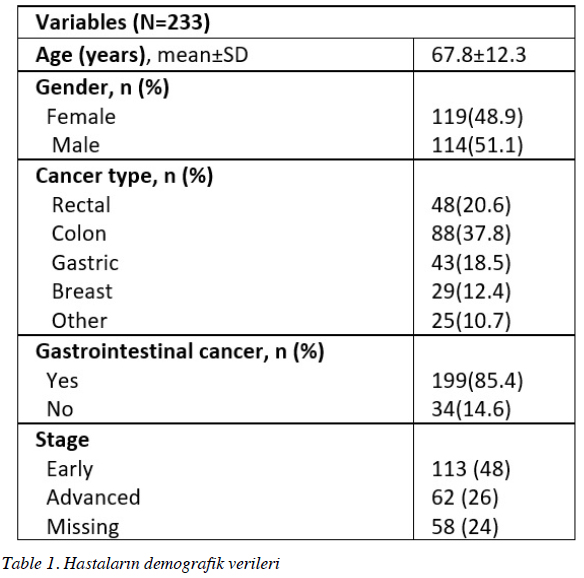The height and width of the screenshot is (578, 584).
Task: Click the 'Cancer type, n (%)' heading
Action: point(124,176)
